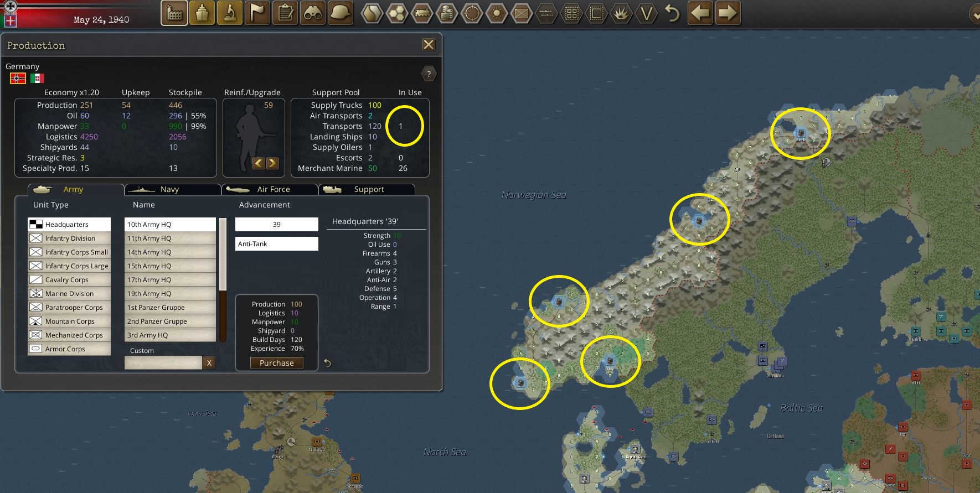Screen dimensions: 980x493
Task: Click the helmet toolbar icon
Action: (x=341, y=13)
